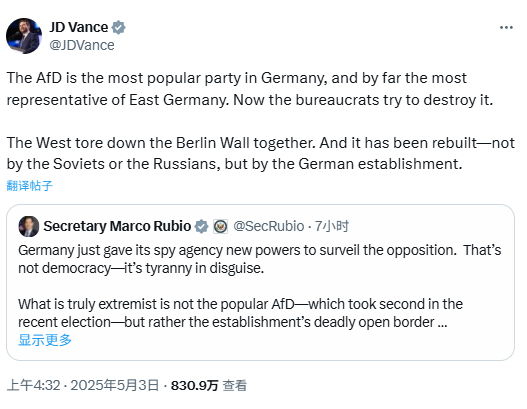
Task: Click the 上午4:32 post time
Action: (x=33, y=385)
